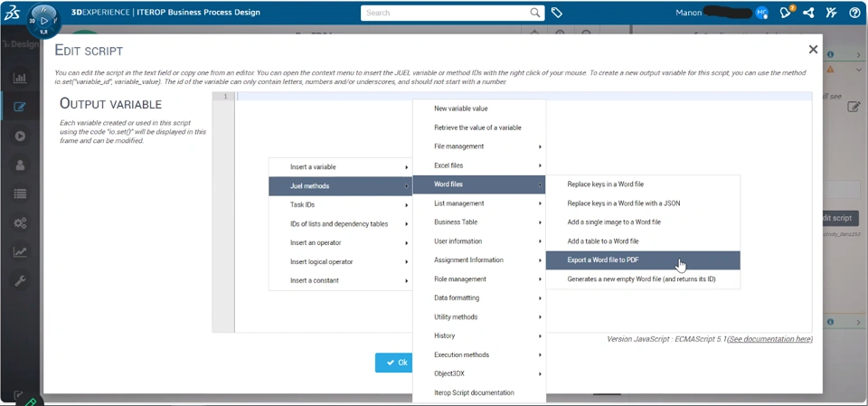Screen dimensions: 868x406
Task: Choose Export a Word file to PDF
Action: point(643,260)
